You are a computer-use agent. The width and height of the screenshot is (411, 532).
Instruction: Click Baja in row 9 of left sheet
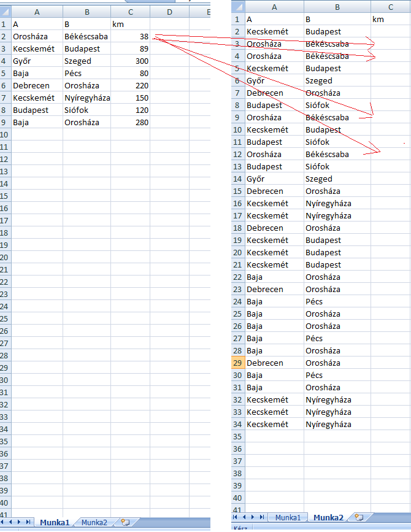(x=37, y=122)
